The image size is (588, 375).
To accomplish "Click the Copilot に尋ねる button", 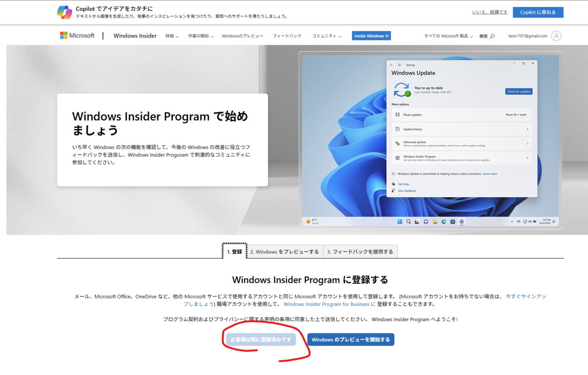I will pos(538,12).
